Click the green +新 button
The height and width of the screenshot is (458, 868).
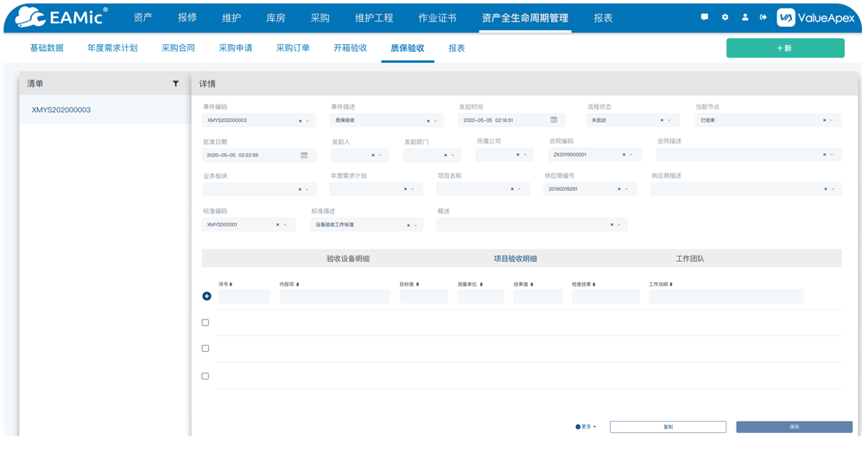click(x=784, y=48)
